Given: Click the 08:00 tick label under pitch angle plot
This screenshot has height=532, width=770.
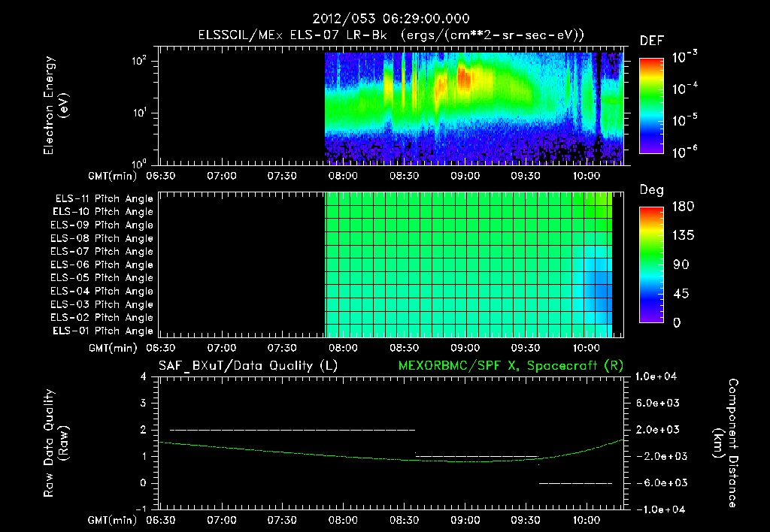Looking at the screenshot, I should coord(343,348).
